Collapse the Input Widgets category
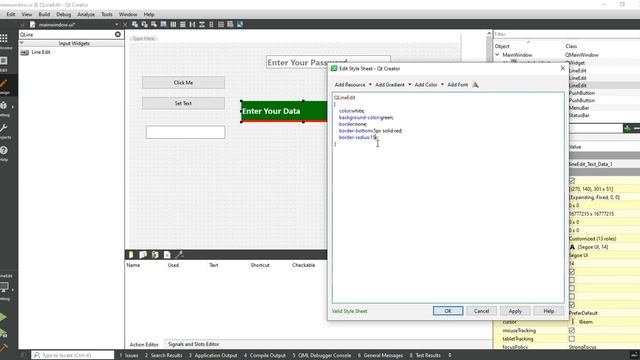This screenshot has width=640, height=360. point(22,43)
